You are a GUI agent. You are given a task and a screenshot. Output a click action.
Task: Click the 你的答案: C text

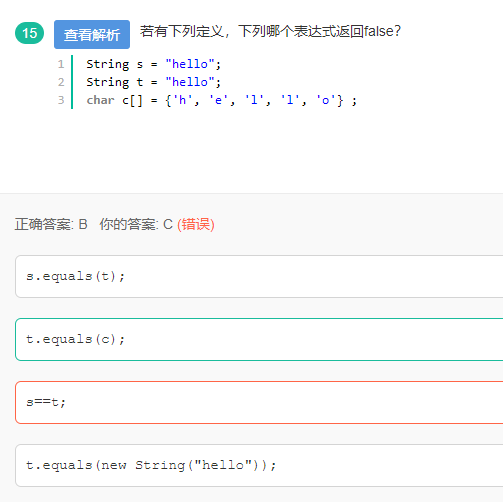tap(136, 224)
